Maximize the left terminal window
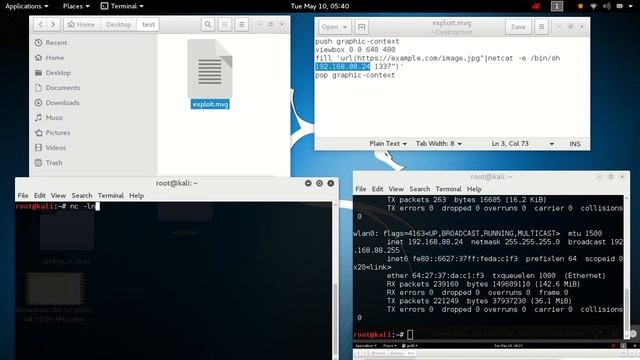640x360 pixels. pyautogui.click(x=320, y=183)
